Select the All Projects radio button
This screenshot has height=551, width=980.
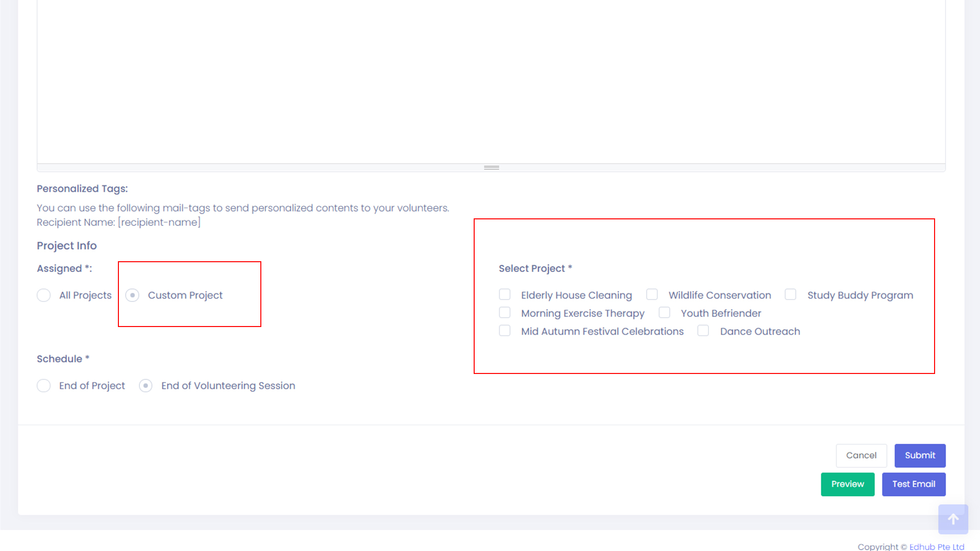44,295
